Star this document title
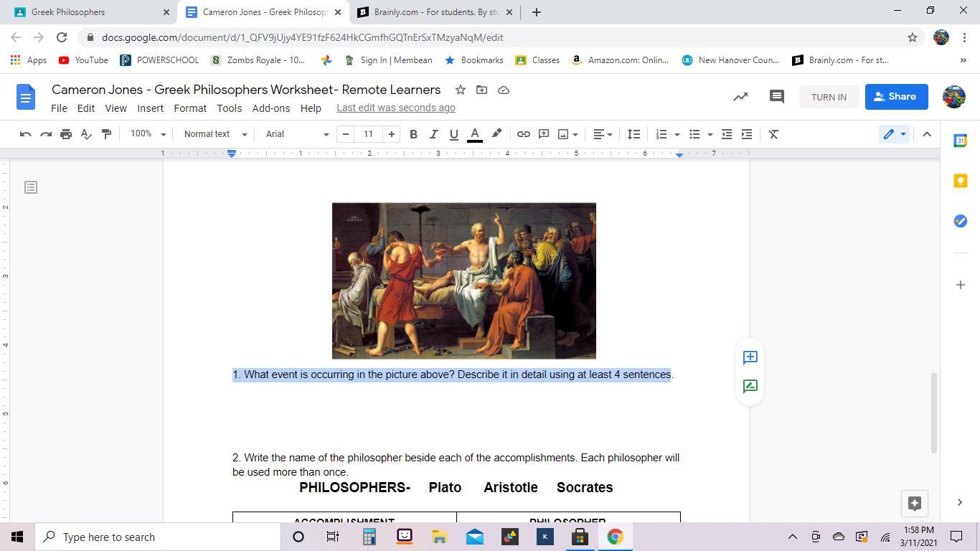Image resolution: width=980 pixels, height=551 pixels. (x=461, y=90)
